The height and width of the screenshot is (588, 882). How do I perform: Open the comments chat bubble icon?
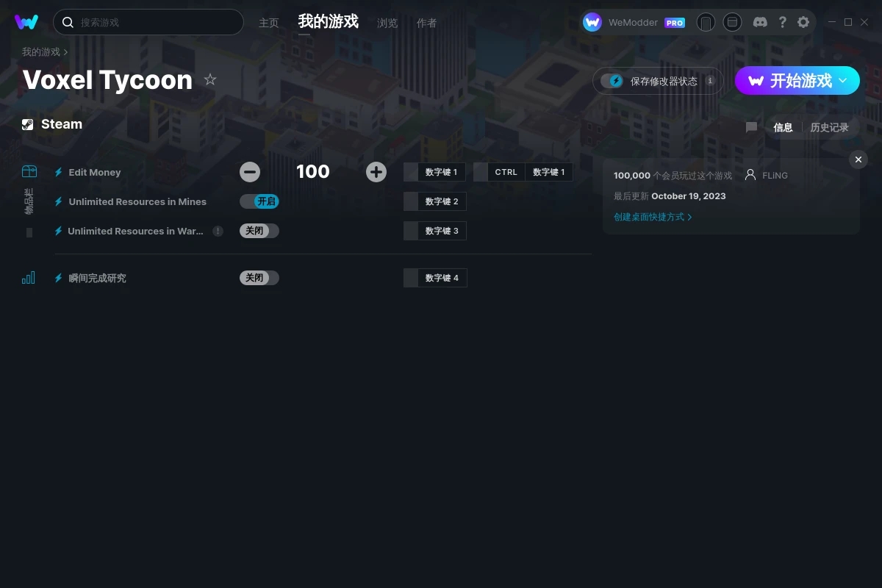[x=751, y=127]
